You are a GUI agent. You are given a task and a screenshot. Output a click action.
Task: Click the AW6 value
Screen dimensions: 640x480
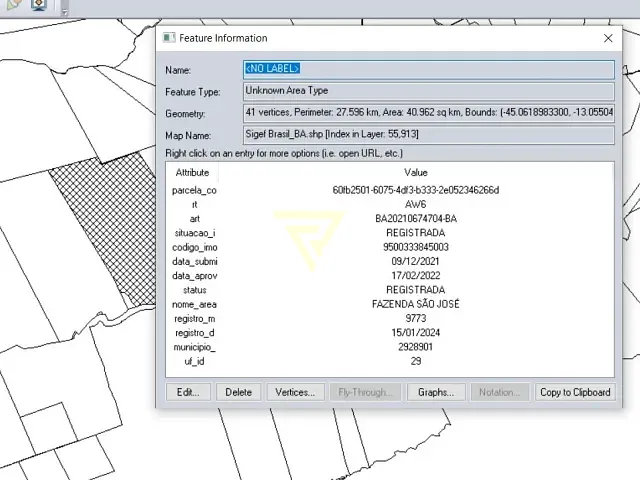[416, 204]
